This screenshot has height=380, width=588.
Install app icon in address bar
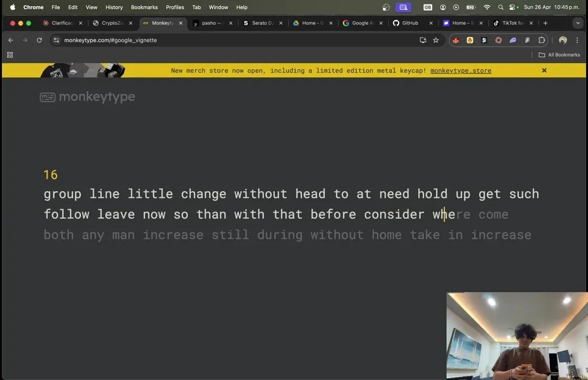tap(423, 40)
